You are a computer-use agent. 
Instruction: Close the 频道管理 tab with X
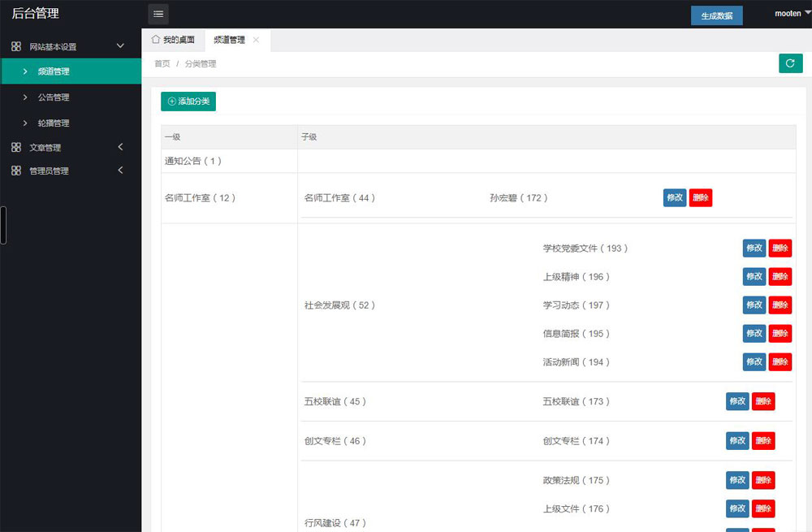coord(257,40)
